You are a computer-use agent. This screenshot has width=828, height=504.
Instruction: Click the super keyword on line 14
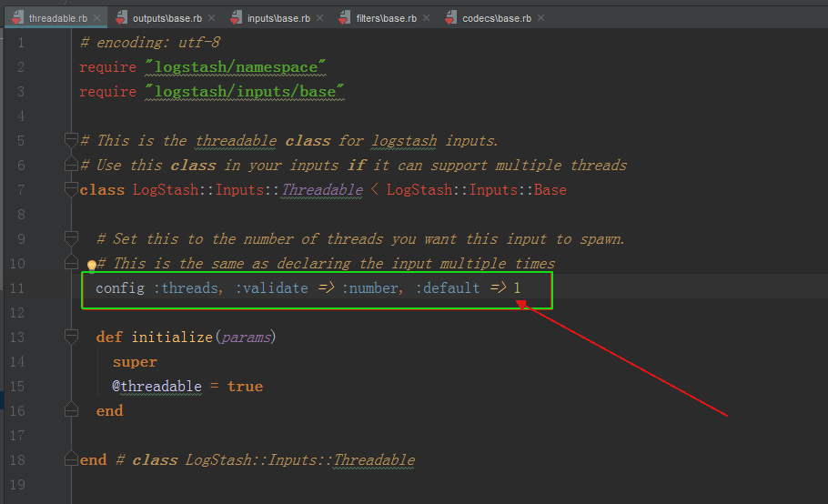135,363
